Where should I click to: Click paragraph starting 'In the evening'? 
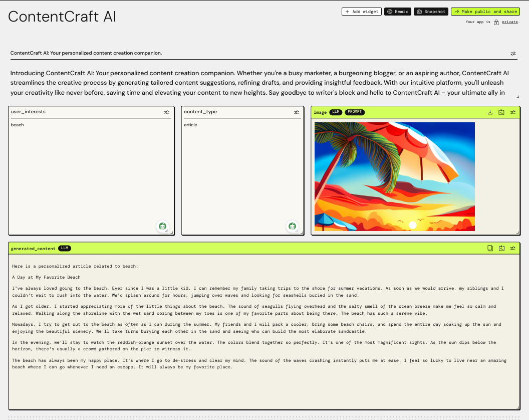[x=254, y=346]
